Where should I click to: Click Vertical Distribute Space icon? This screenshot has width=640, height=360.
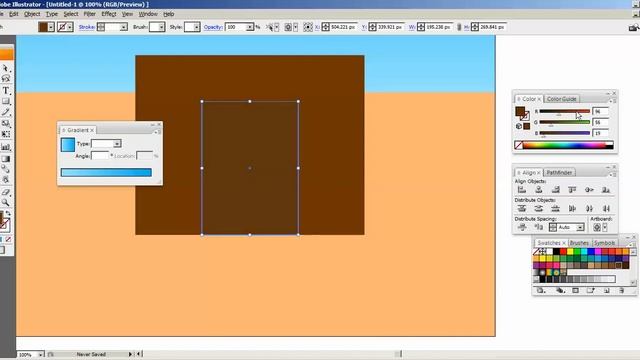(x=522, y=227)
